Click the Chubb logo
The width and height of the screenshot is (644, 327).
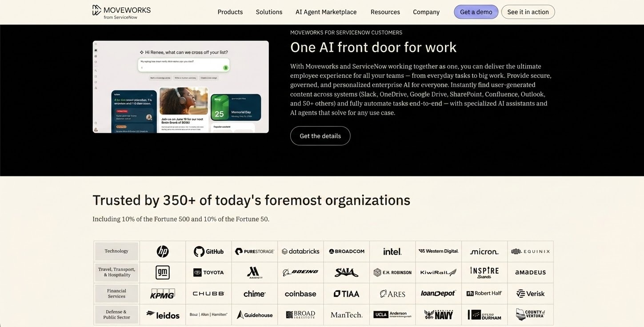click(x=208, y=294)
